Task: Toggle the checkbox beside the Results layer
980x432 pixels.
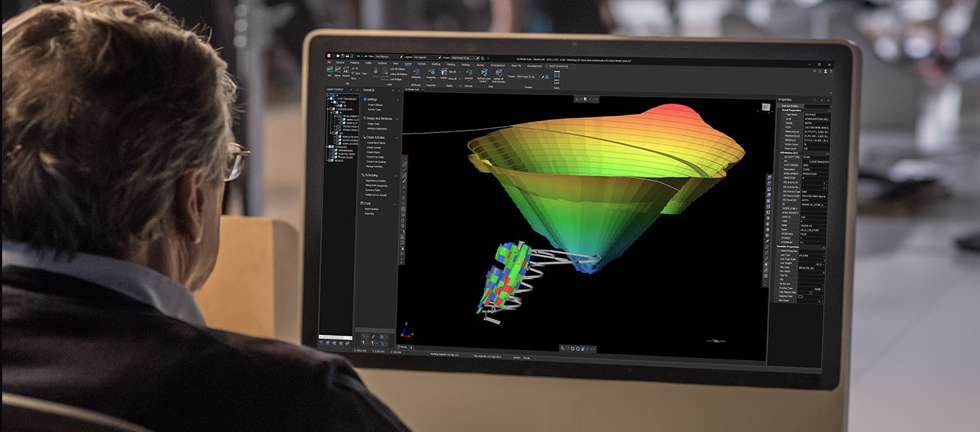Action: [x=329, y=161]
